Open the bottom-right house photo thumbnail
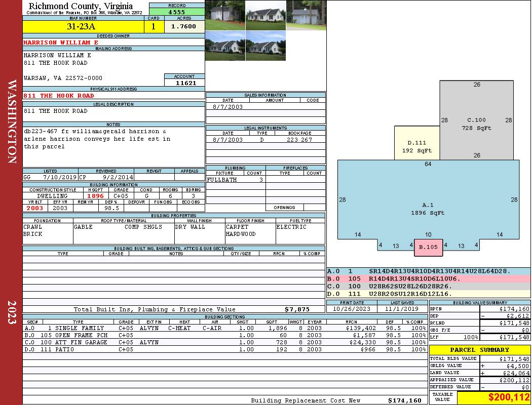This screenshot has width=532, height=405. [x=265, y=46]
